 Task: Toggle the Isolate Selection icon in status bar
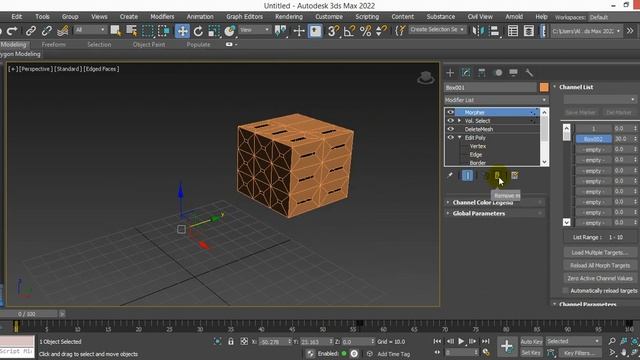pyautogui.click(x=217, y=342)
